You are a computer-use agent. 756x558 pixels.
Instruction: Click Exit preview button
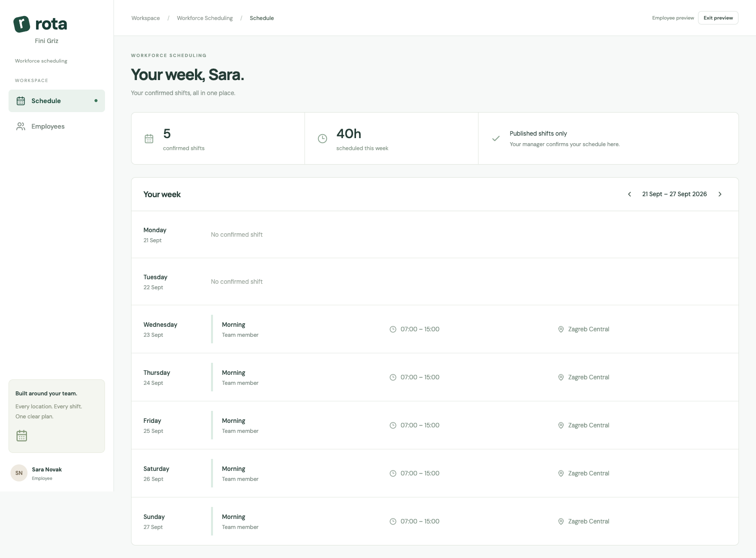coord(718,18)
